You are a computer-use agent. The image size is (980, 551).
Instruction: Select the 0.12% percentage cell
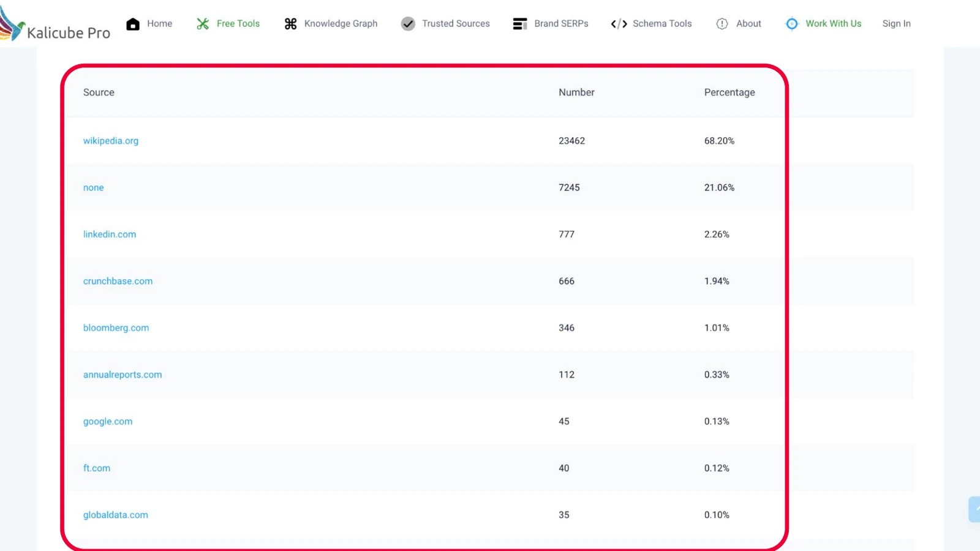tap(717, 468)
